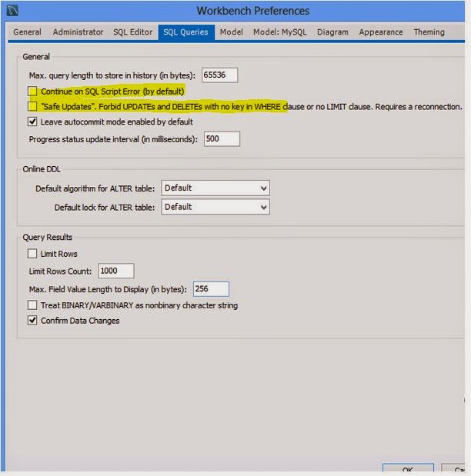
Task: Open the Administrator tab
Action: [78, 32]
